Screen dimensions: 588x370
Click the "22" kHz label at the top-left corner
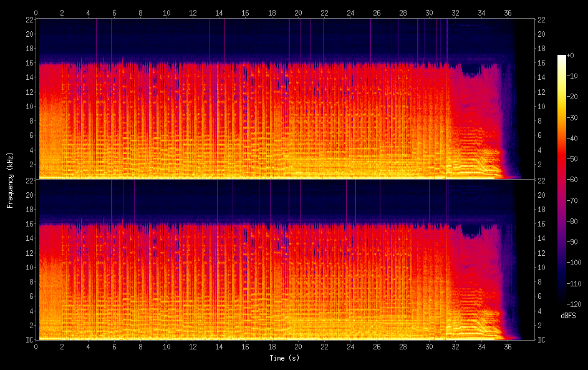click(x=29, y=19)
